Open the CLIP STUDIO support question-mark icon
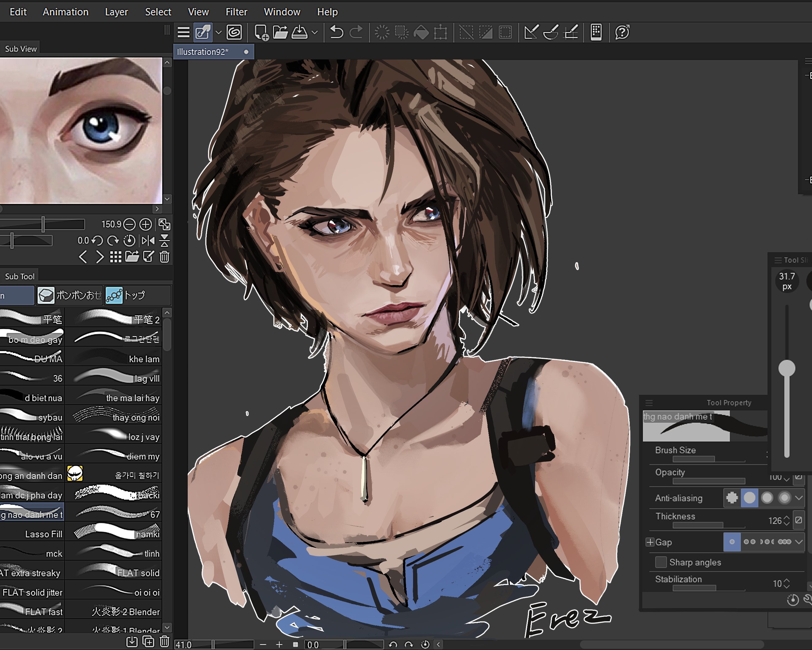 coord(622,32)
